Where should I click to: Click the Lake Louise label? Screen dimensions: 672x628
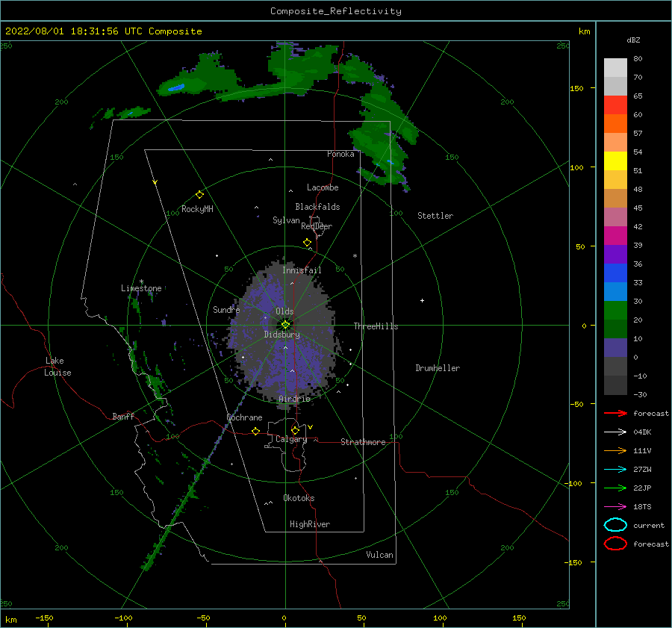coord(57,367)
